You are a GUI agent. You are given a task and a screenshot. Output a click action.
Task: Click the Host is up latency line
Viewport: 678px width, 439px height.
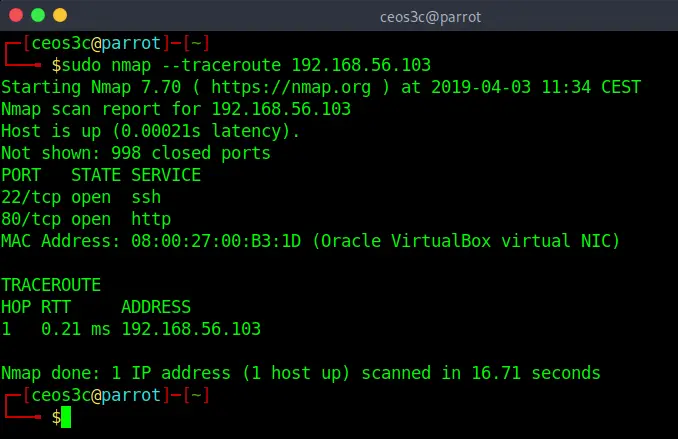point(150,131)
